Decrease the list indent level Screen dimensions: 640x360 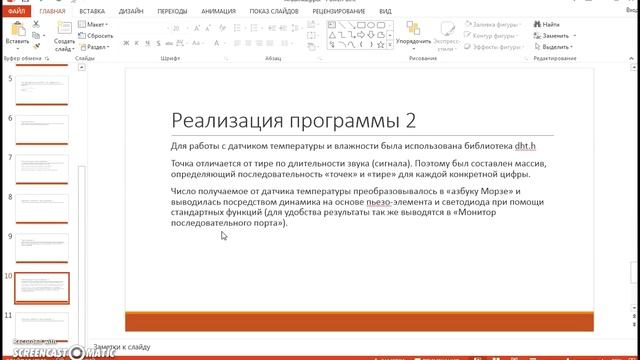[x=272, y=28]
